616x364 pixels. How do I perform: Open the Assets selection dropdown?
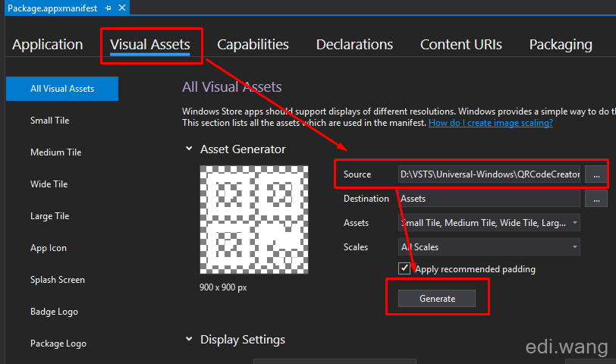489,223
